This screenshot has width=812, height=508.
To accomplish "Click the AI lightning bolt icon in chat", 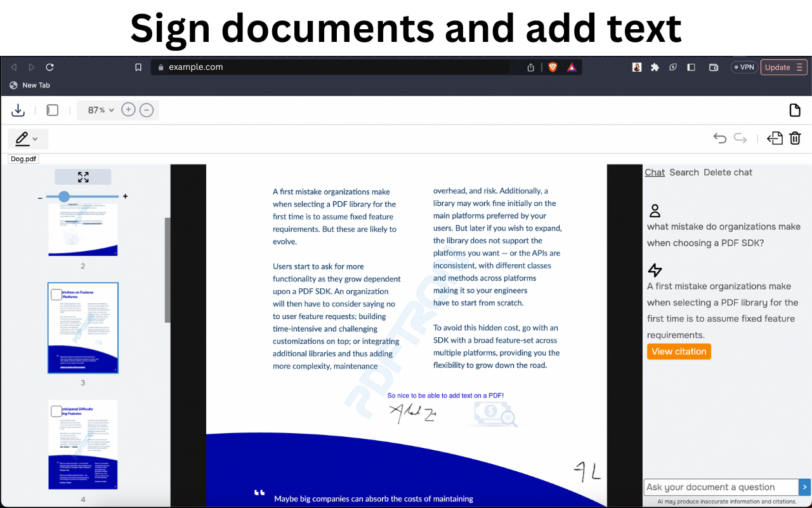I will 655,271.
